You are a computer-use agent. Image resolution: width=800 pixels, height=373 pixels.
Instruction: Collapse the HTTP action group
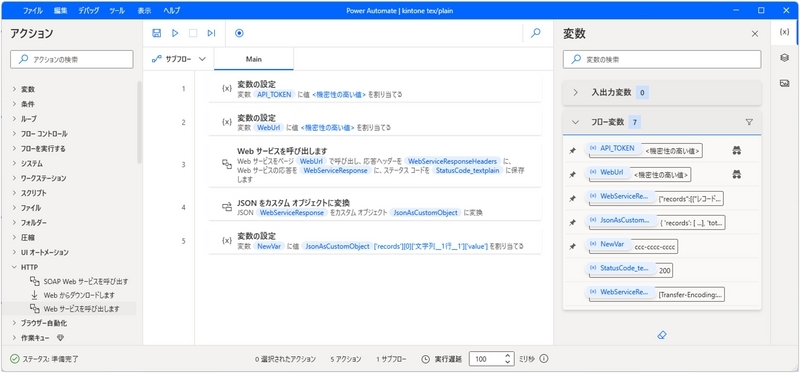pos(14,267)
